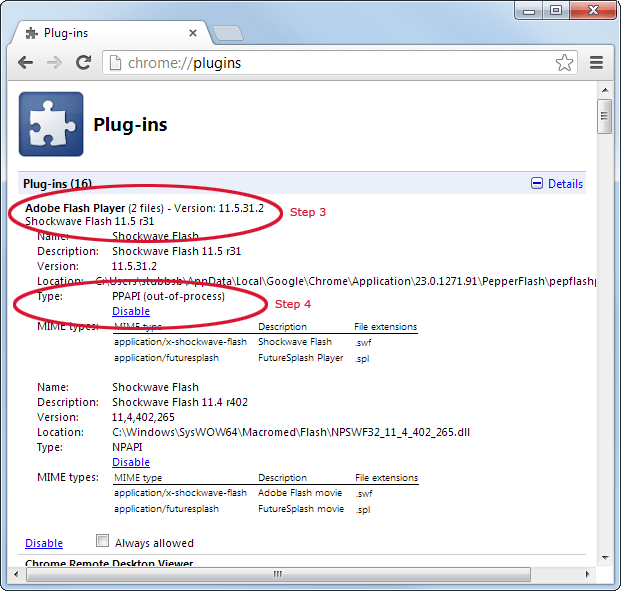Bookmark this page with the star icon
Image resolution: width=621 pixels, height=591 pixels.
click(564, 63)
